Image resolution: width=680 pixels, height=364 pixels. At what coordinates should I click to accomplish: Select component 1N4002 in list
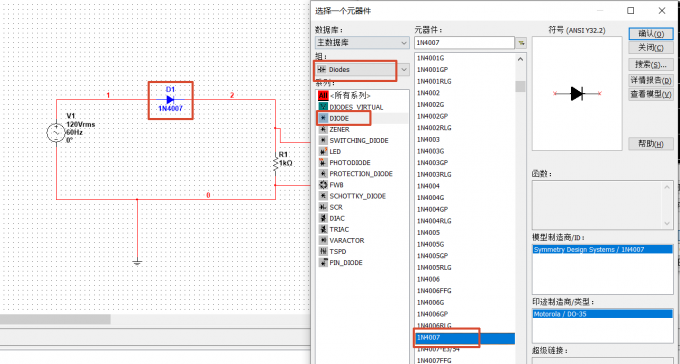(x=428, y=93)
